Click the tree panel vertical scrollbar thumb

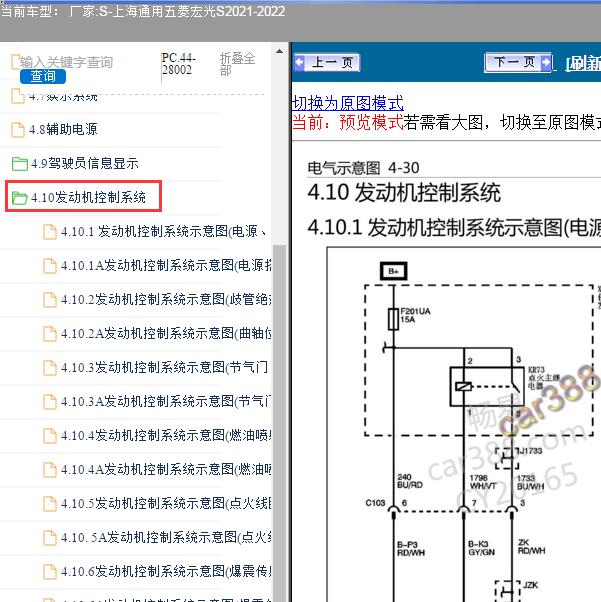(x=280, y=422)
